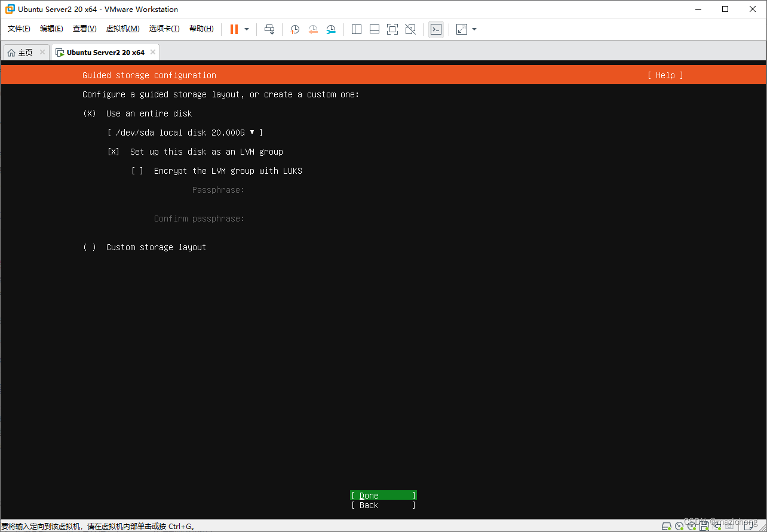Revert the VM to its previous snapshot
This screenshot has height=532, width=767.
coord(313,29)
